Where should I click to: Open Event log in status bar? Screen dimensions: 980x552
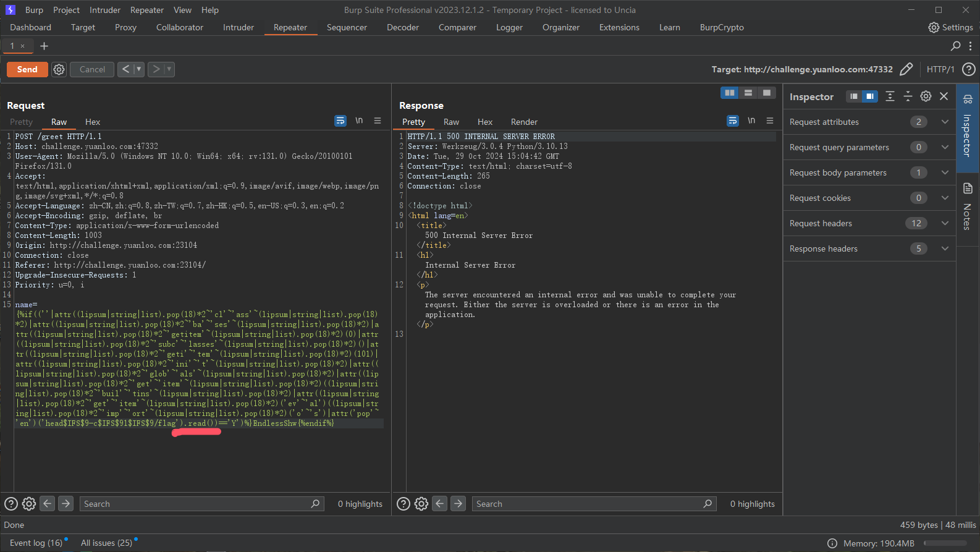[36, 543]
